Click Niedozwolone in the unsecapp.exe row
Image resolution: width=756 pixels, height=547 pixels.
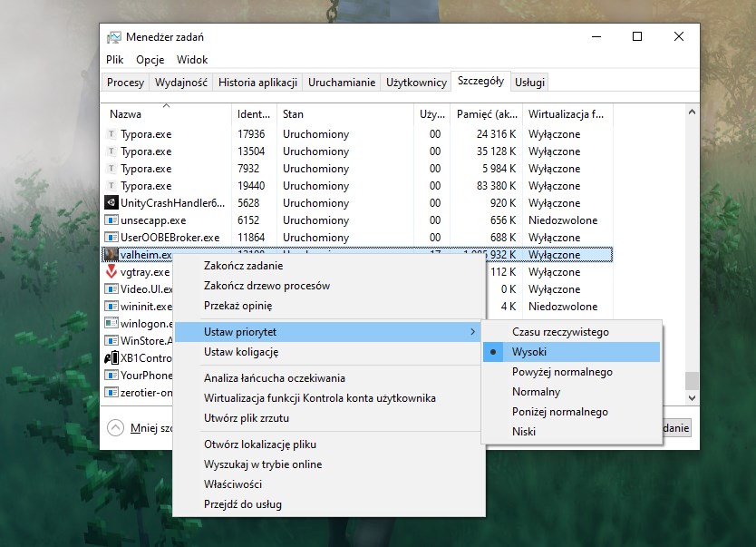tap(563, 220)
